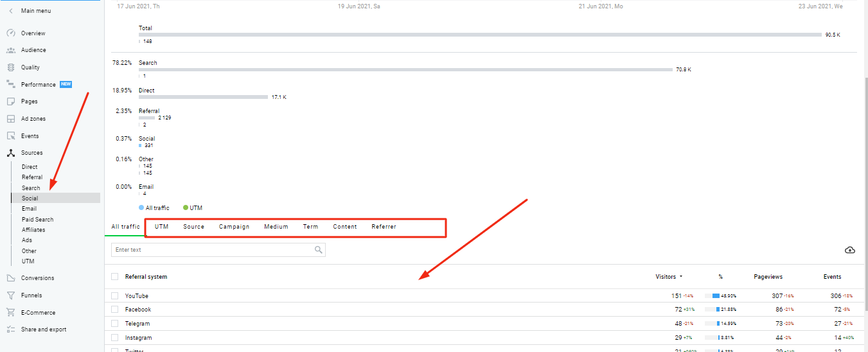
Task: Open the Telegram referral row
Action: coord(137,324)
